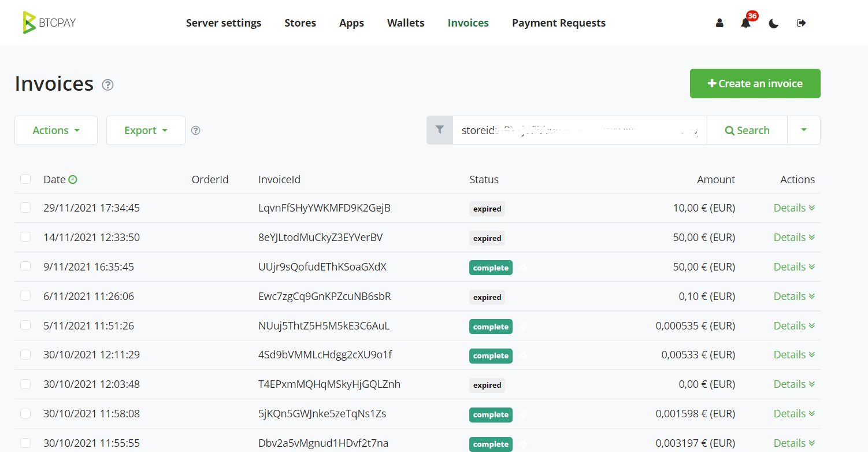868x452 pixels.
Task: Open Payment Requests in the navigation
Action: coord(559,23)
